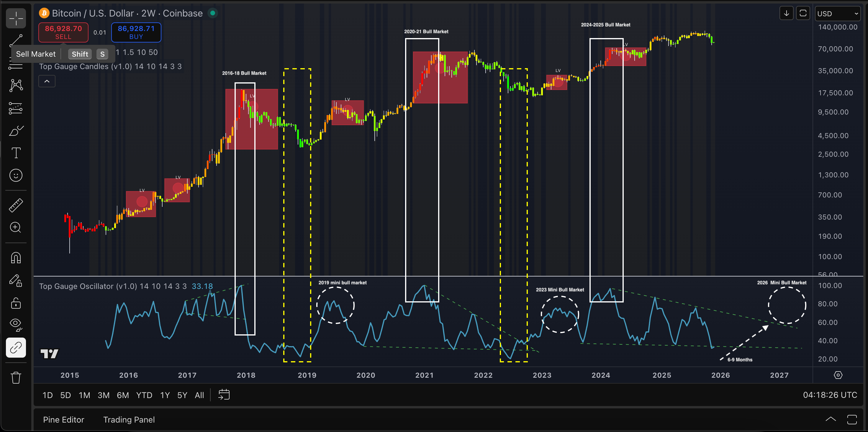Select the '2020-21 Bull Market' text label
This screenshot has width=868, height=432.
click(426, 32)
